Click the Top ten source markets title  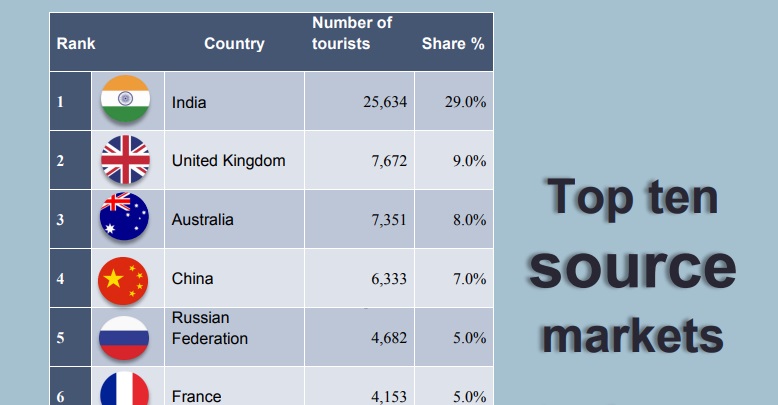coord(632,266)
